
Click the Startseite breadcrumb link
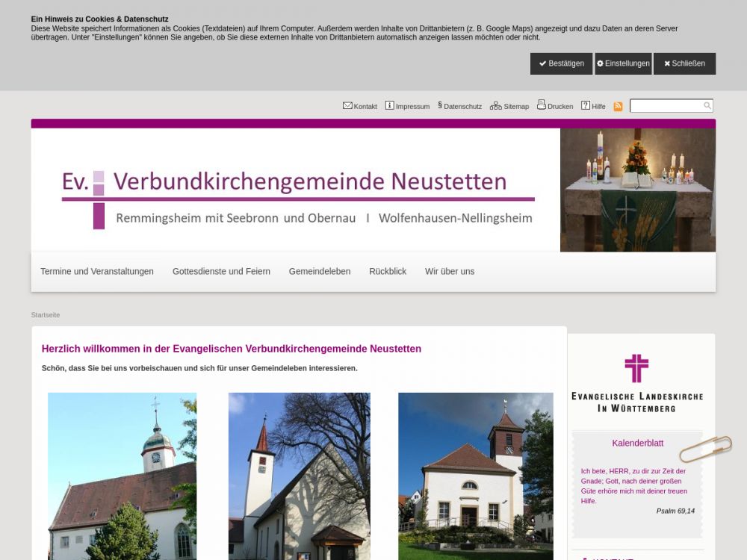(x=46, y=315)
